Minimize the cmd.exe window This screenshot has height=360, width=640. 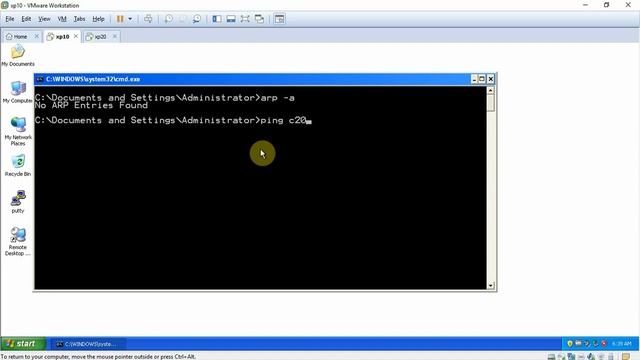click(x=474, y=79)
